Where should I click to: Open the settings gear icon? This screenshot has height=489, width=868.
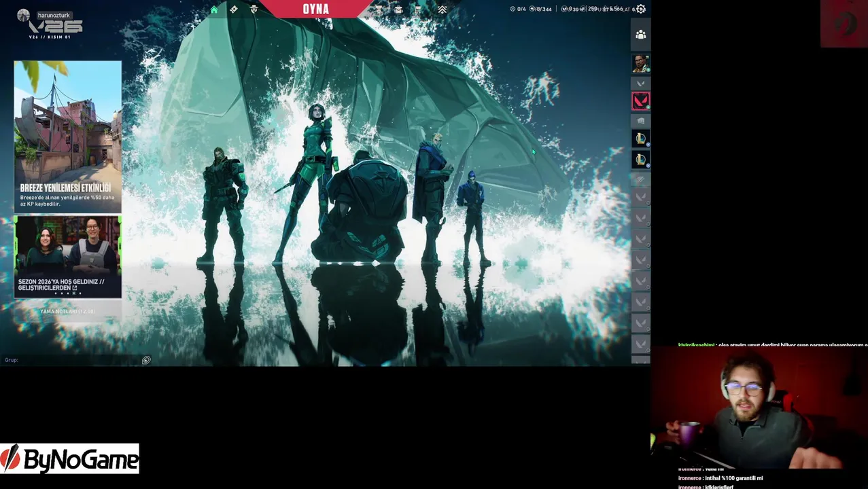click(640, 9)
